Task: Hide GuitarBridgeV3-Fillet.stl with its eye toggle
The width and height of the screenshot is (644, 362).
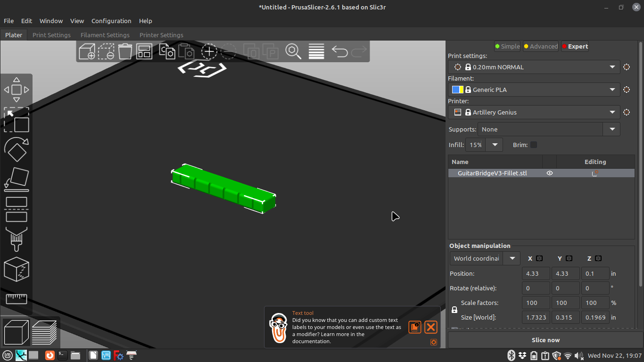Action: click(549, 173)
